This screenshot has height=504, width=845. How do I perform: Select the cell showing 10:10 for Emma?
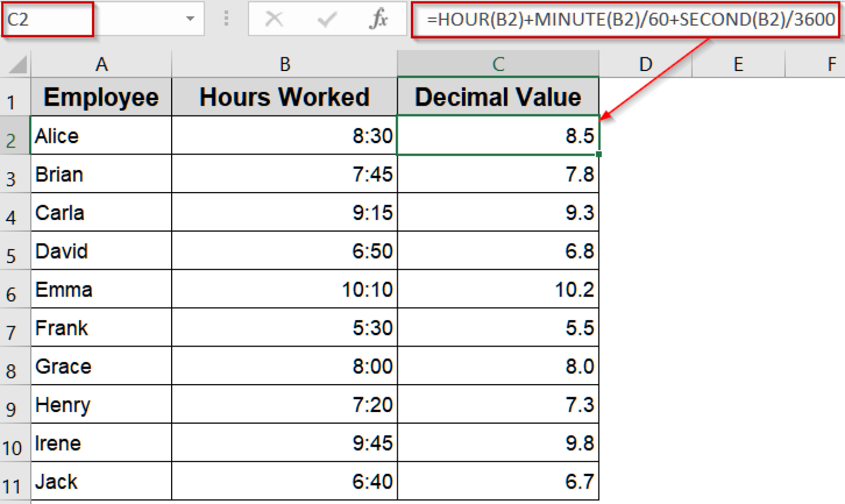(284, 289)
